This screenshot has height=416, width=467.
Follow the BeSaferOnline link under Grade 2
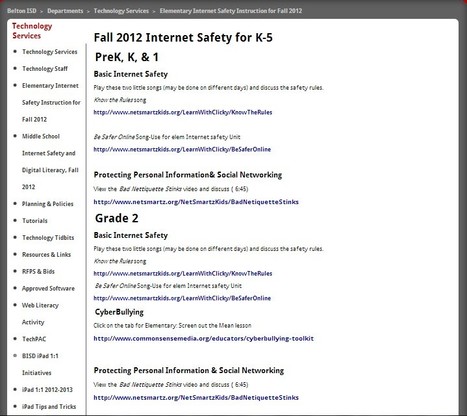pyautogui.click(x=182, y=298)
